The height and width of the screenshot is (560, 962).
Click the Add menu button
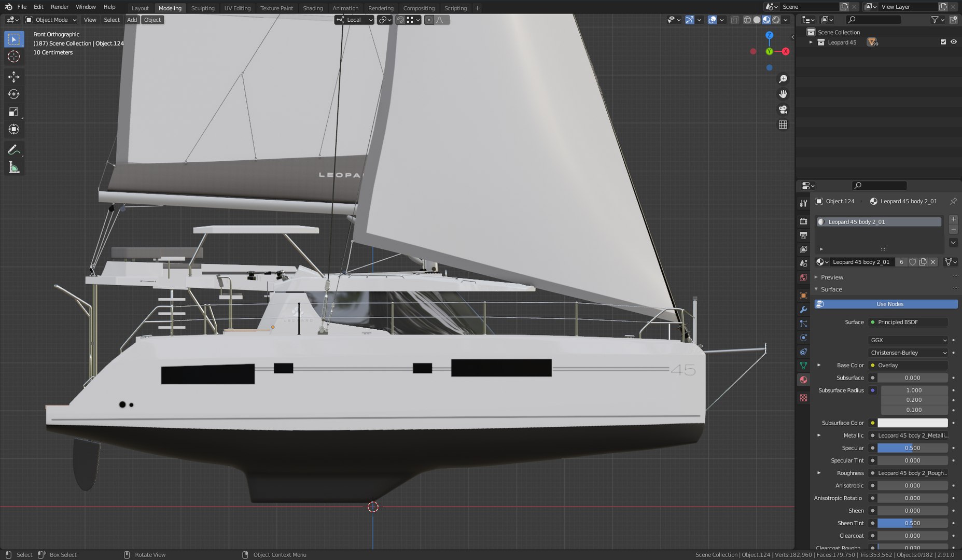pos(132,20)
